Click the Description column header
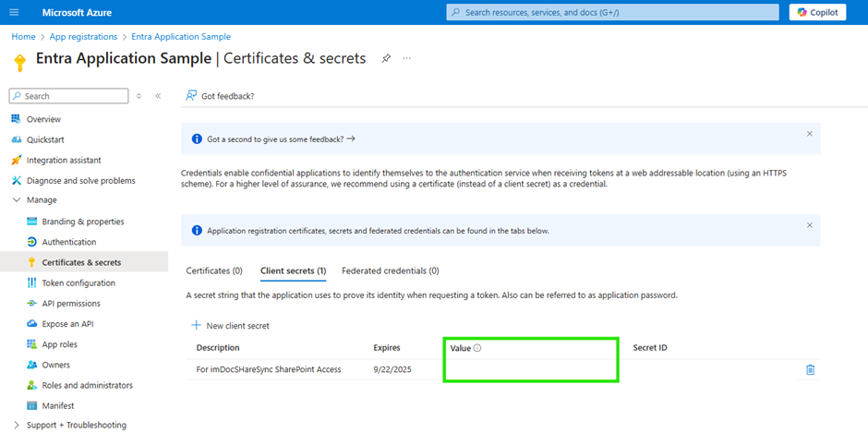This screenshot has height=433, width=868. 218,348
